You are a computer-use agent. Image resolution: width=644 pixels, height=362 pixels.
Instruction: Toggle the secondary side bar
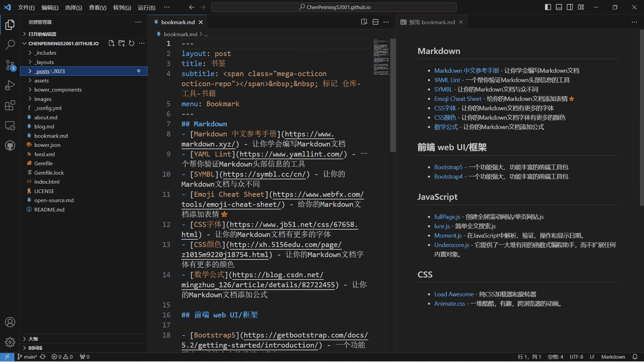pyautogui.click(x=570, y=7)
